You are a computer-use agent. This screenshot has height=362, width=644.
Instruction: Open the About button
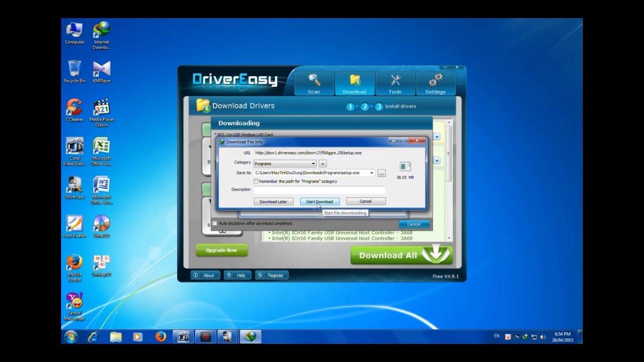(x=205, y=275)
